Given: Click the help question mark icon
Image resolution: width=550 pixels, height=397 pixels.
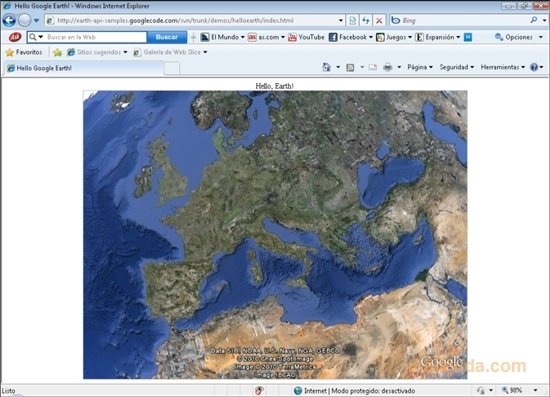Looking at the screenshot, I should pyautogui.click(x=534, y=67).
